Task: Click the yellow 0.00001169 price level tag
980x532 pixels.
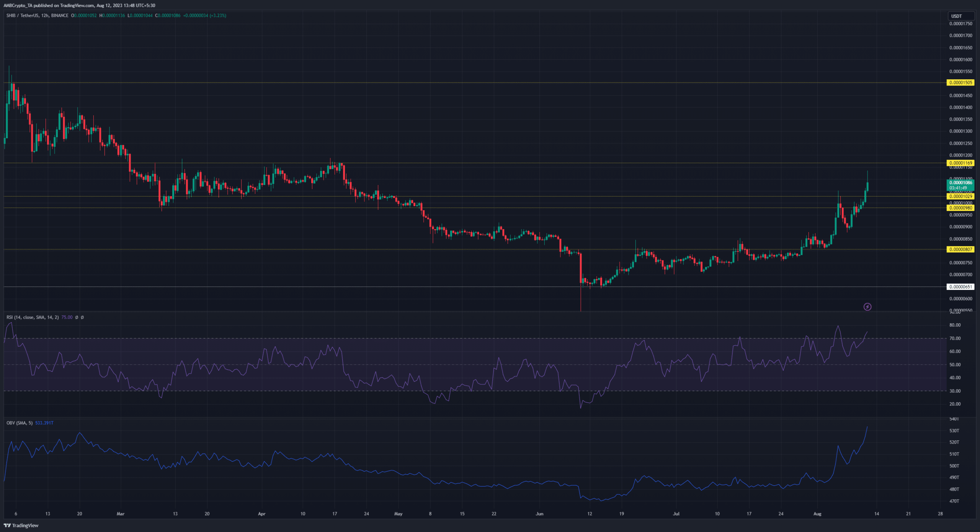Action: tap(960, 163)
